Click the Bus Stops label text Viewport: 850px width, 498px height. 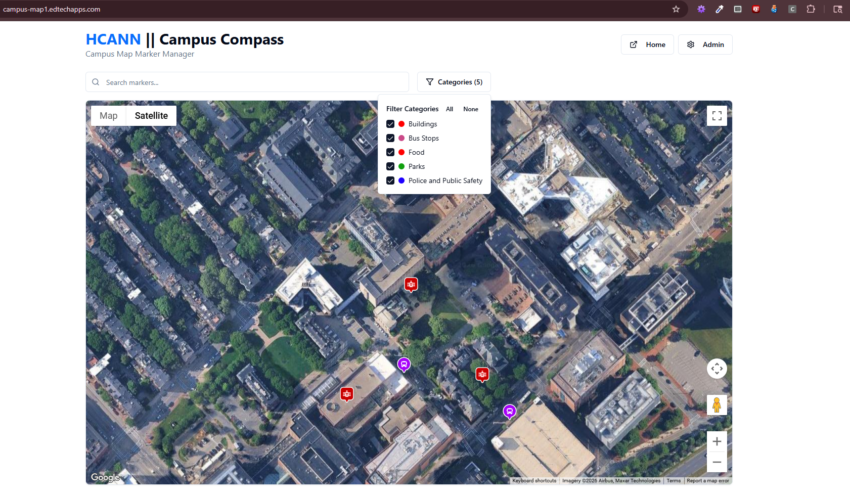click(x=423, y=138)
